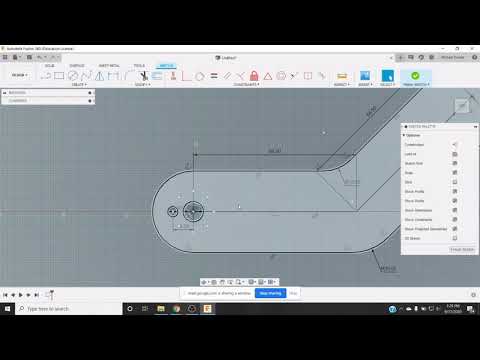Select the 2-Point Rectangle tool
The width and height of the screenshot is (480, 360).
point(59,76)
